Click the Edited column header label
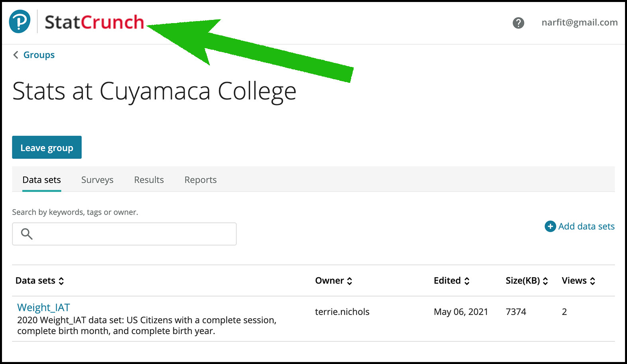The width and height of the screenshot is (627, 364). click(x=447, y=281)
